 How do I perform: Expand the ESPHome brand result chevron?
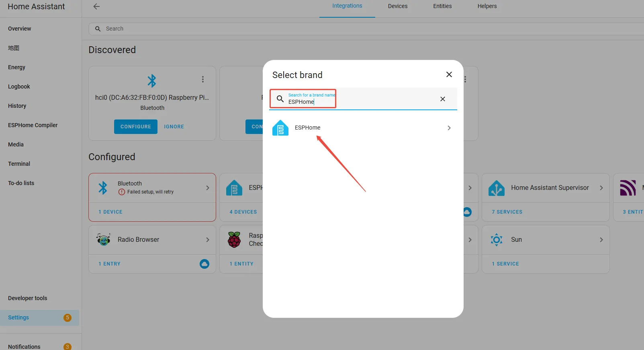click(x=449, y=128)
